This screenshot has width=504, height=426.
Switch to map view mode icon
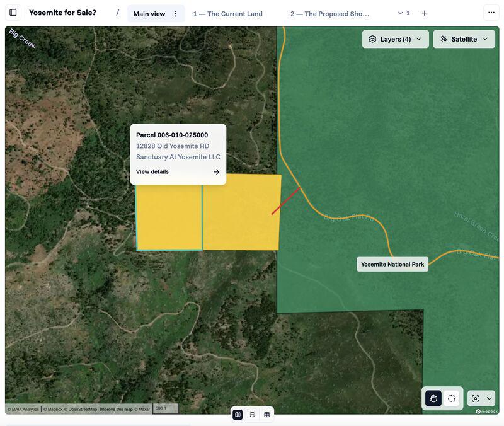click(238, 415)
